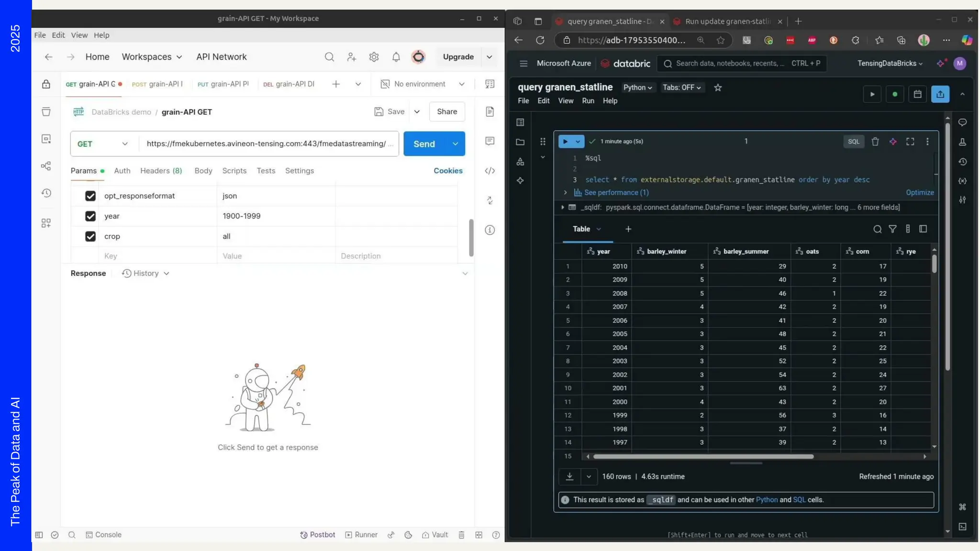Delete the Databricks notebook cell
This screenshot has width=980, height=551.
pyautogui.click(x=875, y=142)
